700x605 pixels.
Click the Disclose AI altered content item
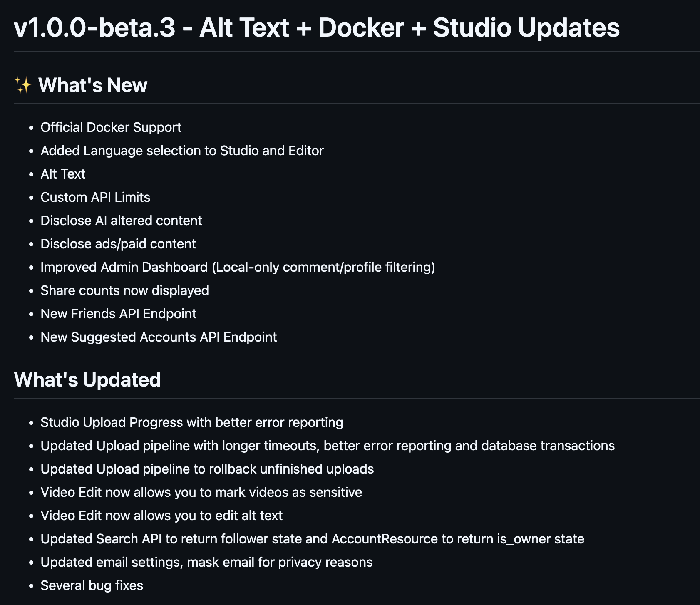[x=121, y=221]
